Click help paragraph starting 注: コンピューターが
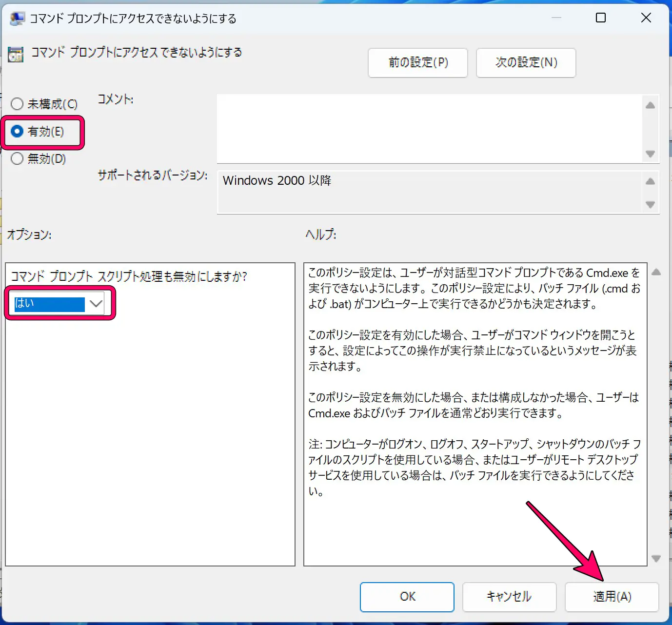The image size is (672, 625). pyautogui.click(x=474, y=468)
